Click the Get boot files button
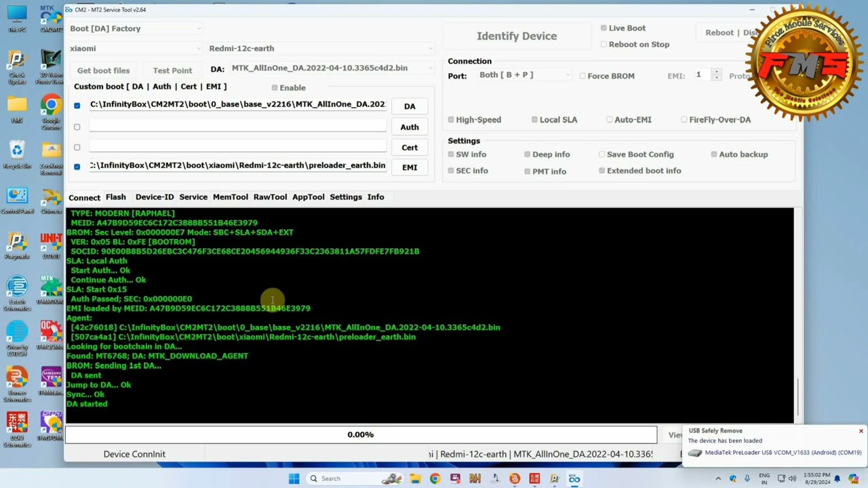 [103, 70]
